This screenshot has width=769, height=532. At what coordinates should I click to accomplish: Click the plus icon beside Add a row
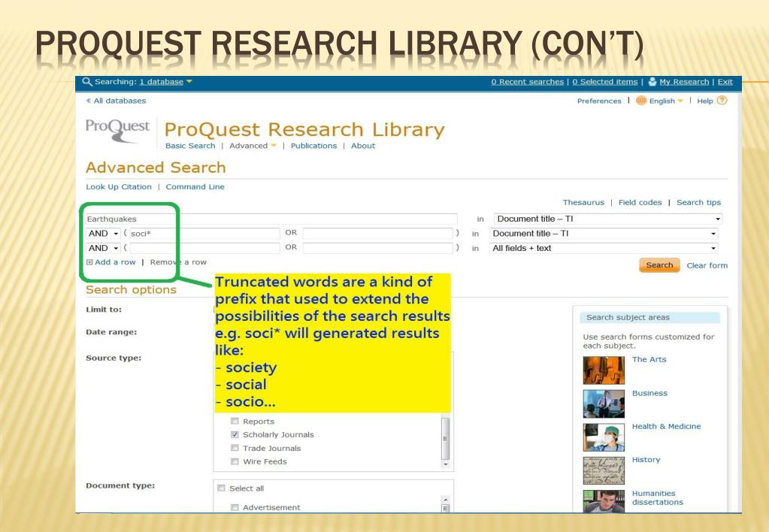coord(89,262)
